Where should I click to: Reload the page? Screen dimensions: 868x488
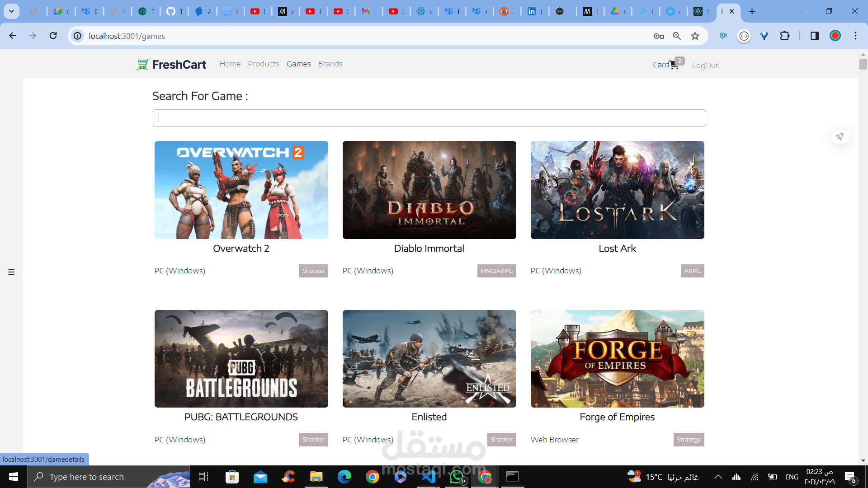point(53,36)
